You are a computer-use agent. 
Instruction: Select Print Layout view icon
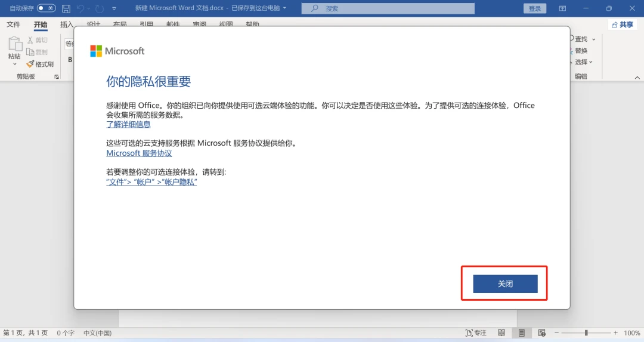point(522,333)
